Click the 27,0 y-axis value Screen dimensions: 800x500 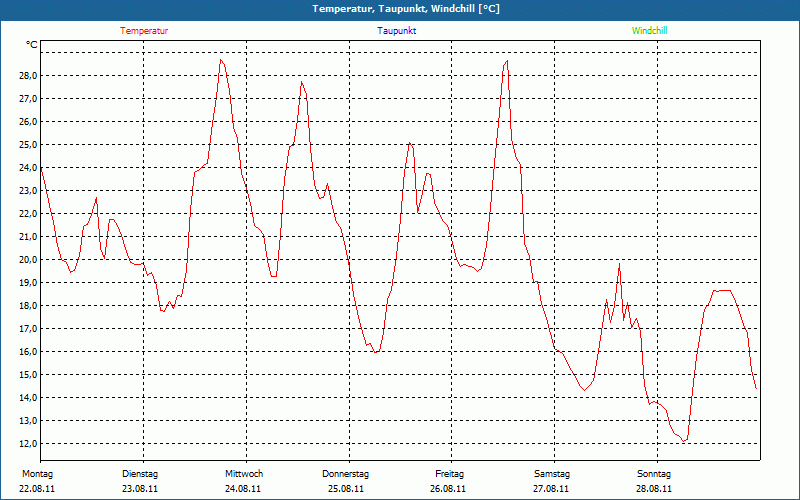coord(29,98)
